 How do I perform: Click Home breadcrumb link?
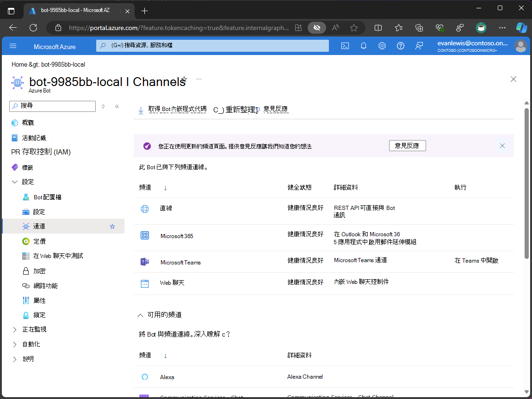(19, 64)
